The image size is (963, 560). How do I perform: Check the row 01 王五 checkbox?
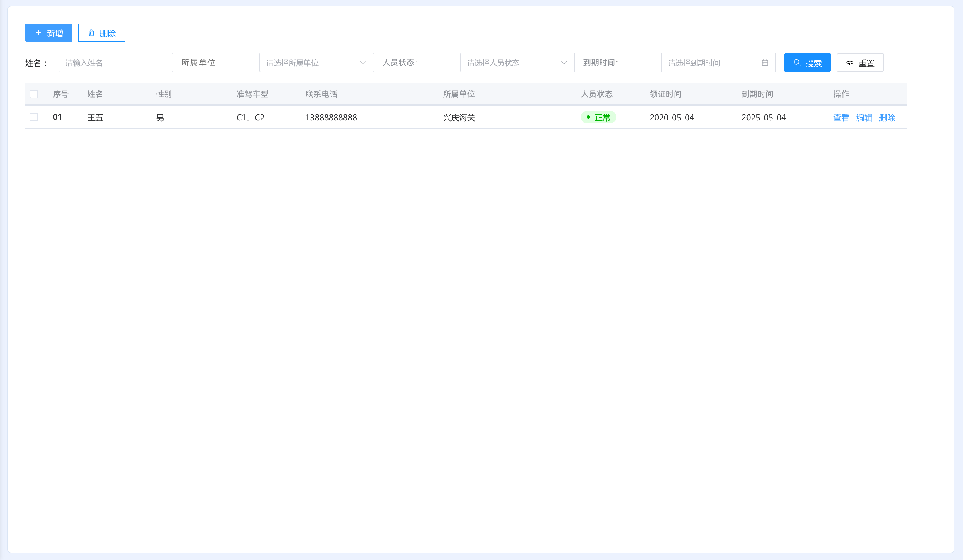point(34,117)
